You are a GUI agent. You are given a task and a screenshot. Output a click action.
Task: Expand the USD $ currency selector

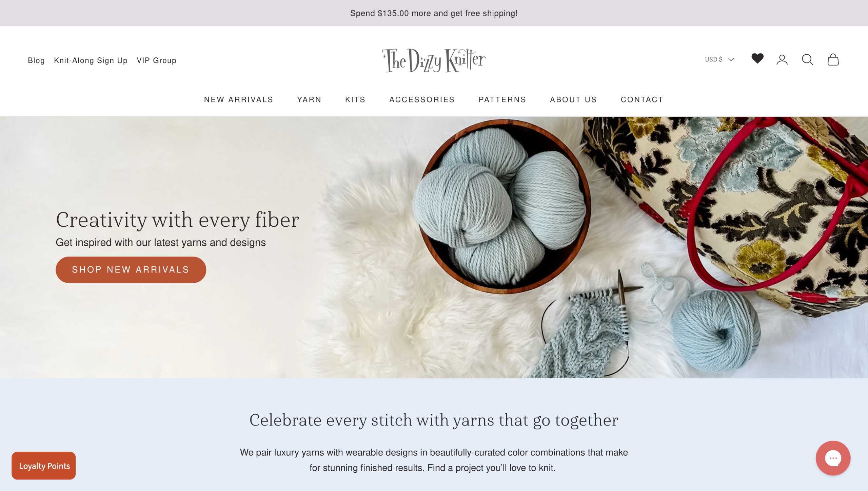(719, 59)
